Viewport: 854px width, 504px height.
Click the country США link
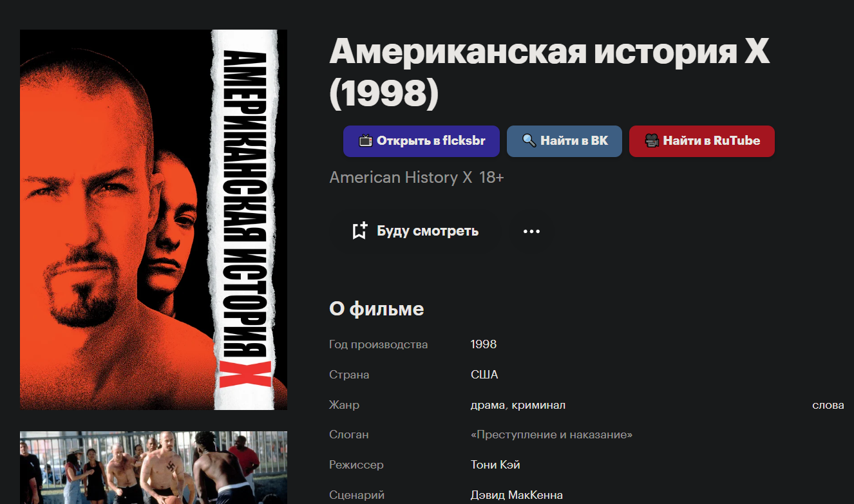tap(484, 375)
